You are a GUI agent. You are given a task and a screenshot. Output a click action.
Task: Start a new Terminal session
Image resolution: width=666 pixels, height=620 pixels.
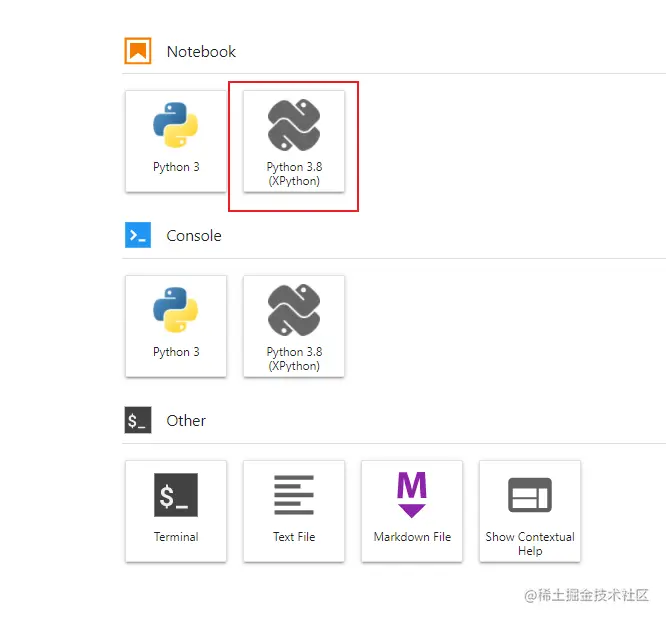(176, 511)
